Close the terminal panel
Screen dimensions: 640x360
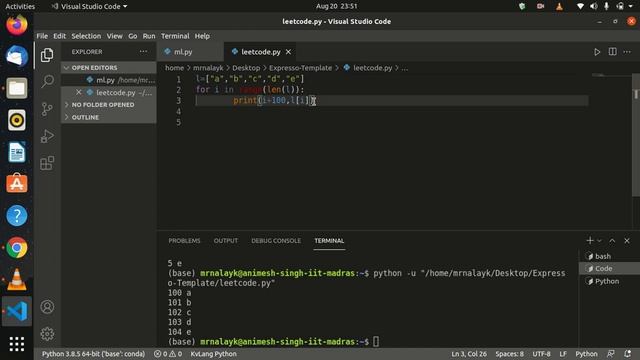point(627,241)
